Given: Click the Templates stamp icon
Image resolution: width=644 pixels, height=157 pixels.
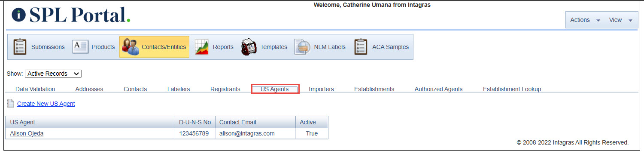Looking at the screenshot, I should point(249,47).
